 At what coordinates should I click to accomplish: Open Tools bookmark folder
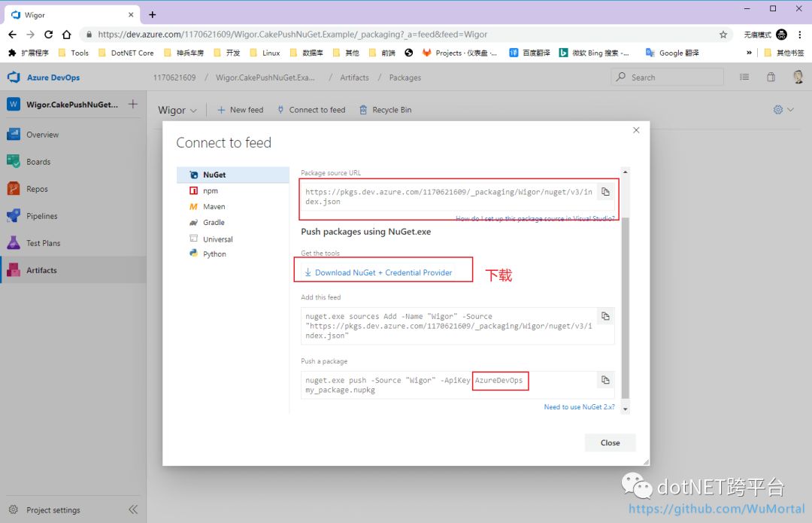point(74,53)
